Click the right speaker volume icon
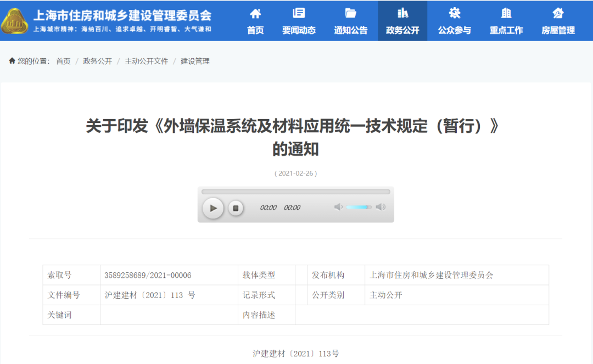 (381, 208)
